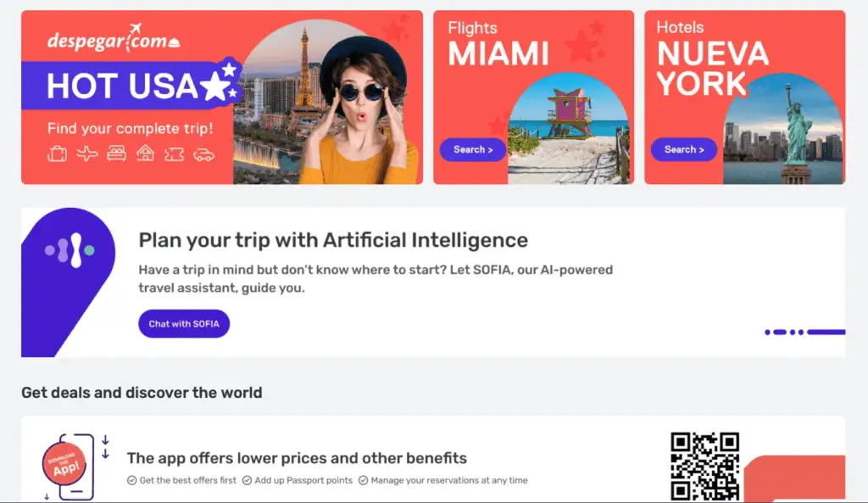Open the Miami beach image
This screenshot has width=868, height=503.
(x=569, y=129)
